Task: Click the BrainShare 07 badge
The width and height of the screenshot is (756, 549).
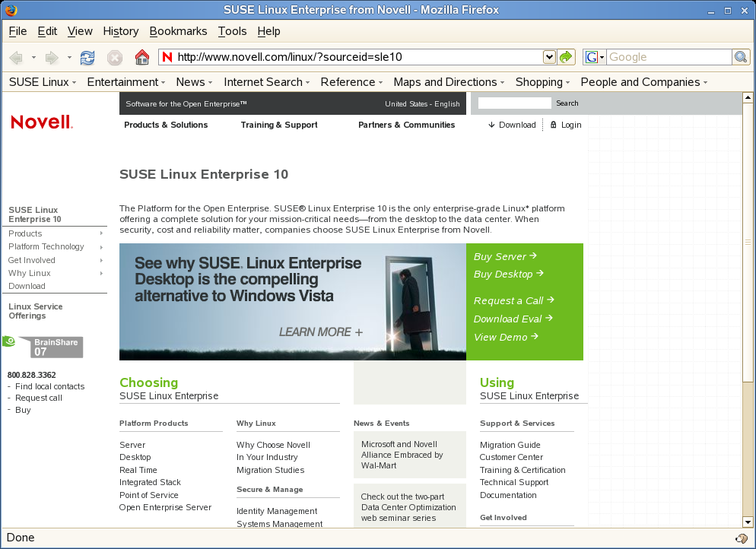Action: [43, 347]
